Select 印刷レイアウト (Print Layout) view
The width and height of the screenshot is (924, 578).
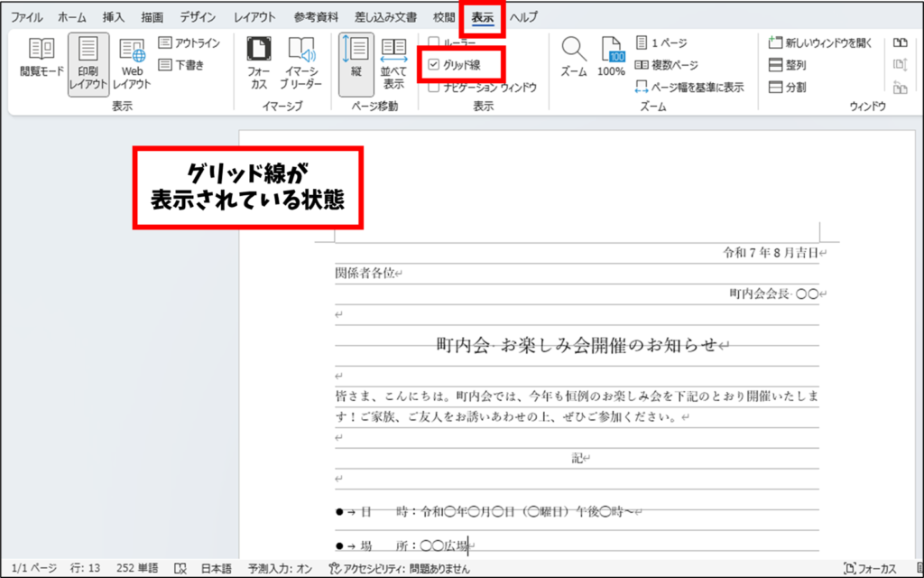tap(88, 63)
